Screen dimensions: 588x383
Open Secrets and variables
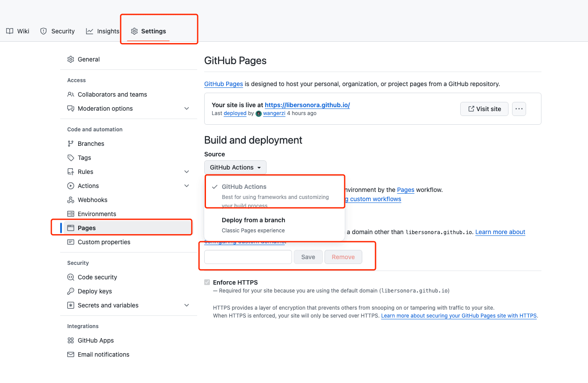[128, 305]
